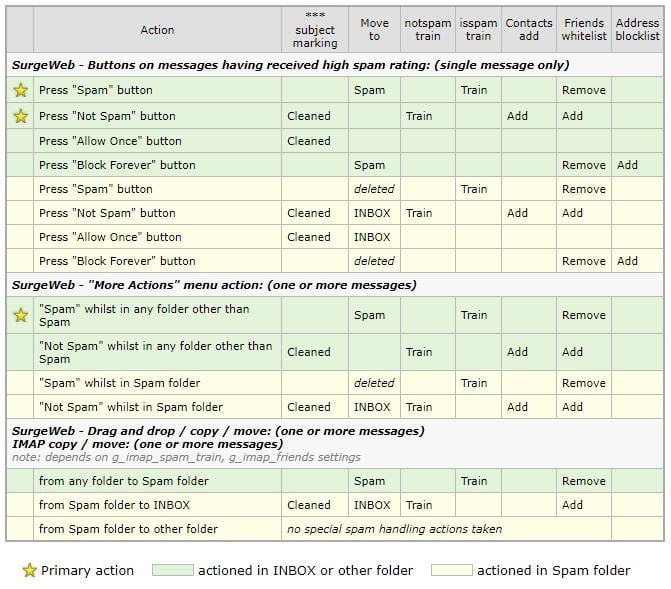Click the "More Actions" menu action section heading

point(214,285)
